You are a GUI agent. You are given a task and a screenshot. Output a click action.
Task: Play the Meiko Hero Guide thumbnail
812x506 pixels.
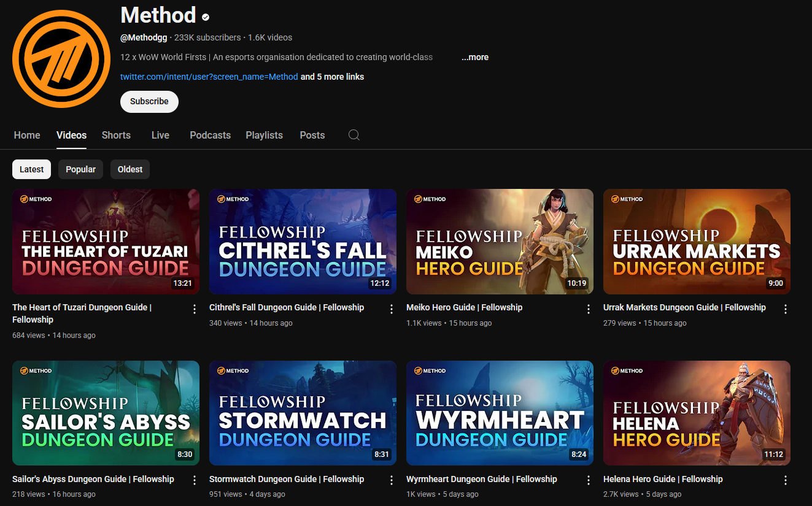tap(500, 242)
